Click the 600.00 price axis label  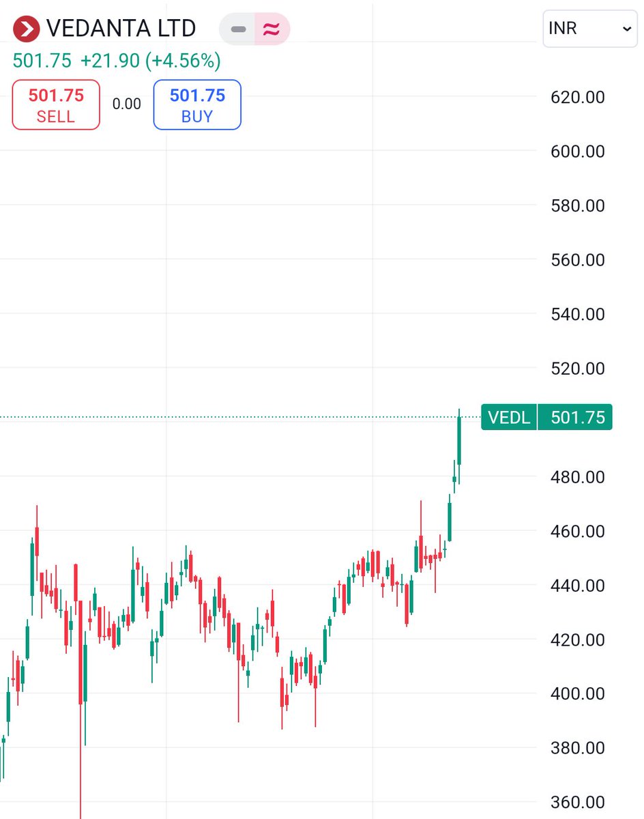point(578,152)
